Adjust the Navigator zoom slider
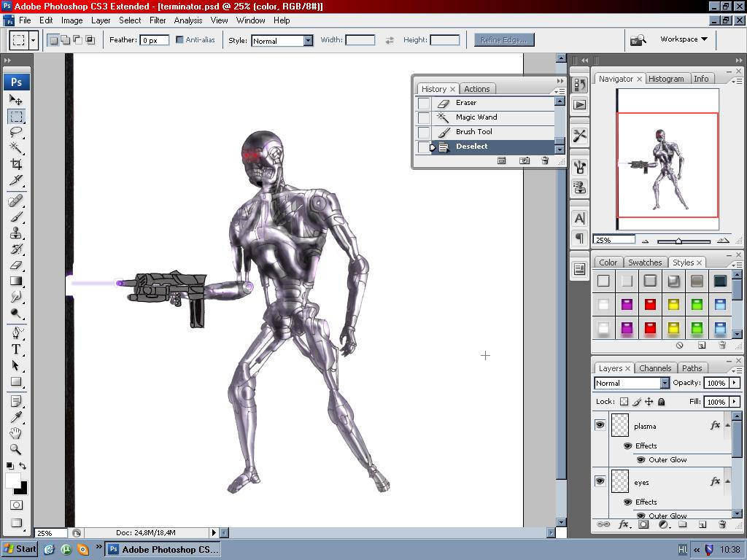Viewport: 747px width, 560px height. [679, 241]
